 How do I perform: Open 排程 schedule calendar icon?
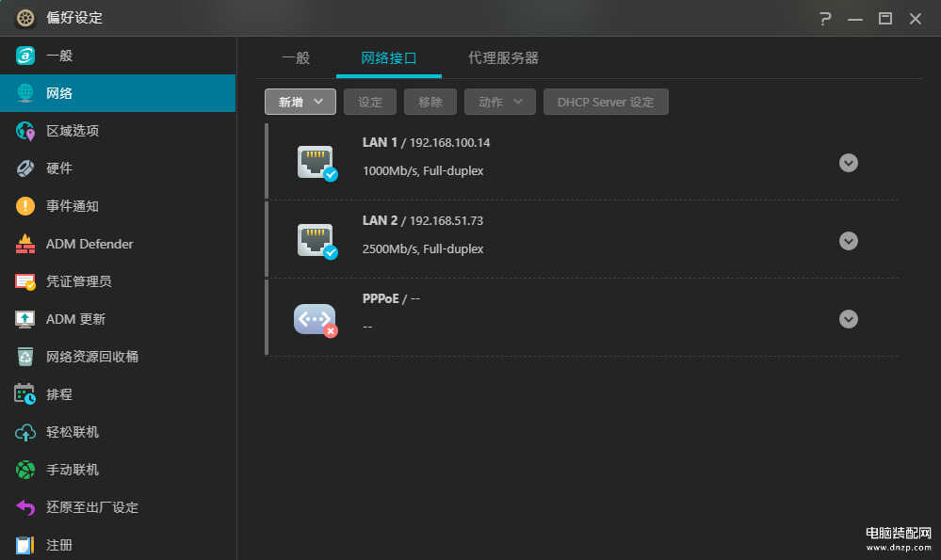25,394
